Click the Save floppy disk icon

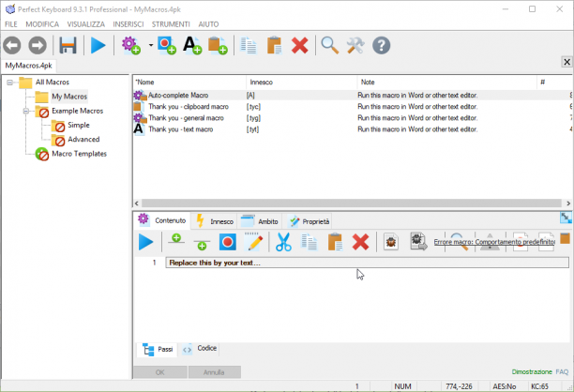coord(68,45)
